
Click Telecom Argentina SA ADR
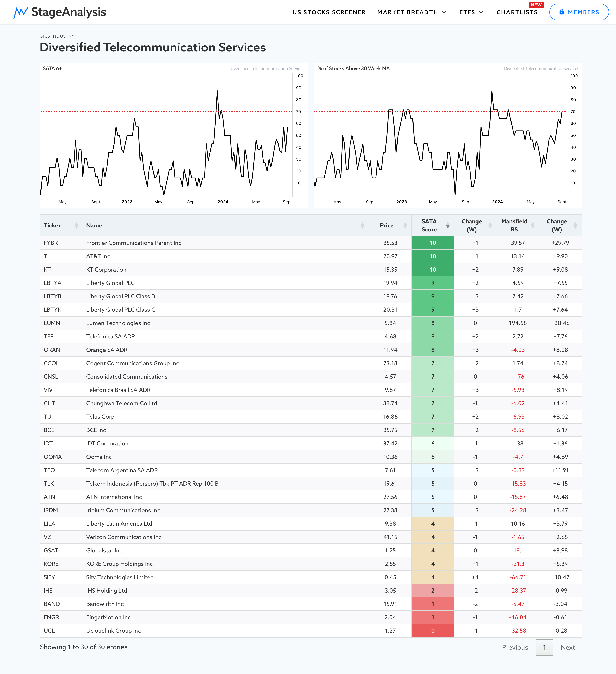point(122,470)
